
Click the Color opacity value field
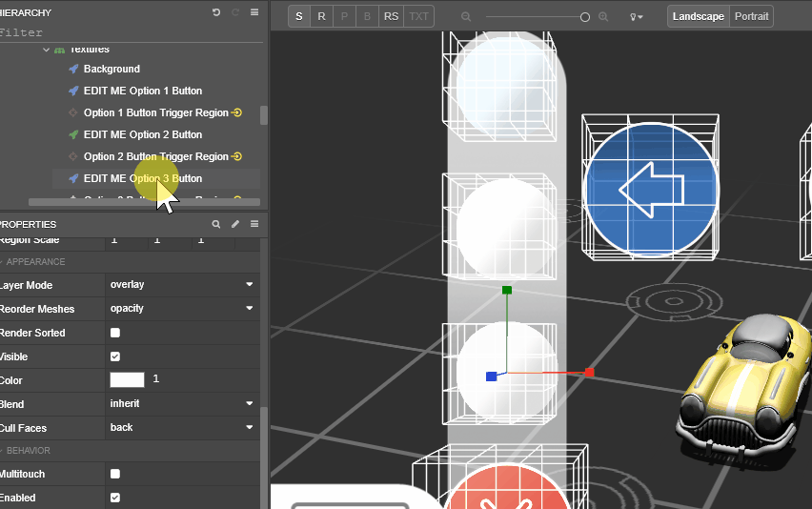156,379
